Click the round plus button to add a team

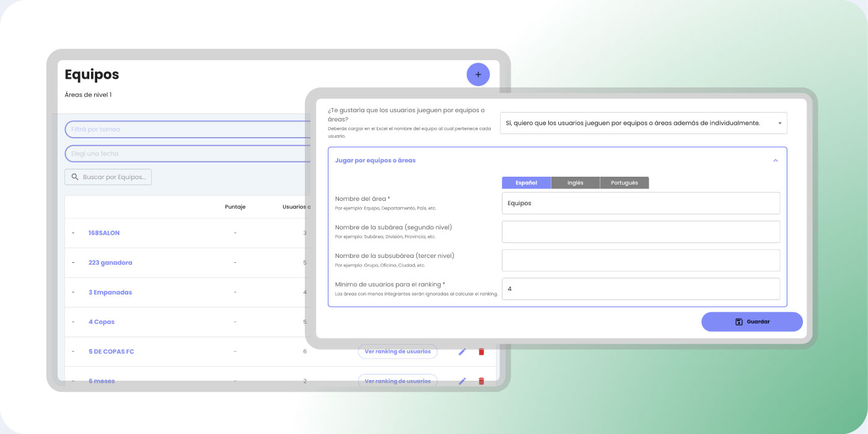[x=478, y=74]
